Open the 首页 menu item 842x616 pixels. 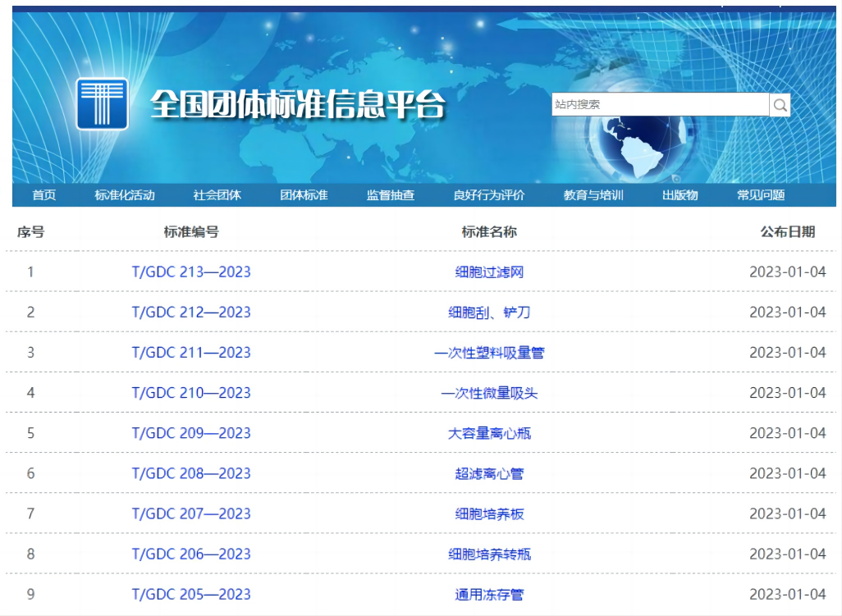tap(44, 195)
